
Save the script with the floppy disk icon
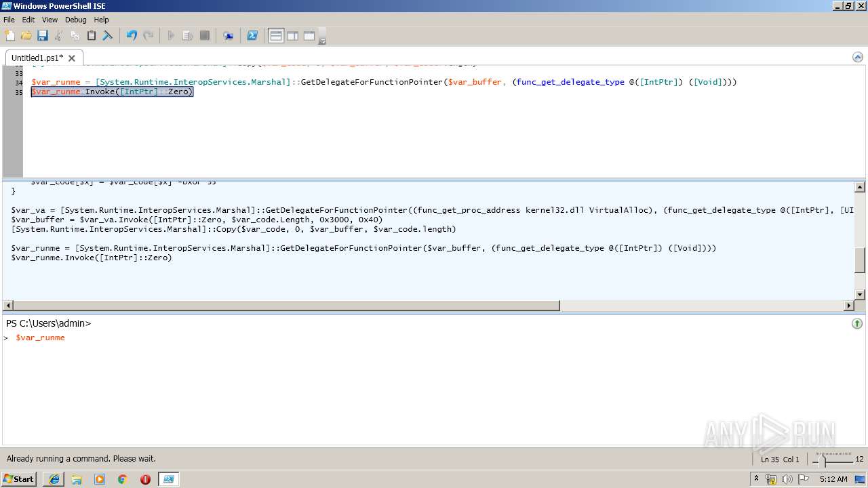point(43,35)
